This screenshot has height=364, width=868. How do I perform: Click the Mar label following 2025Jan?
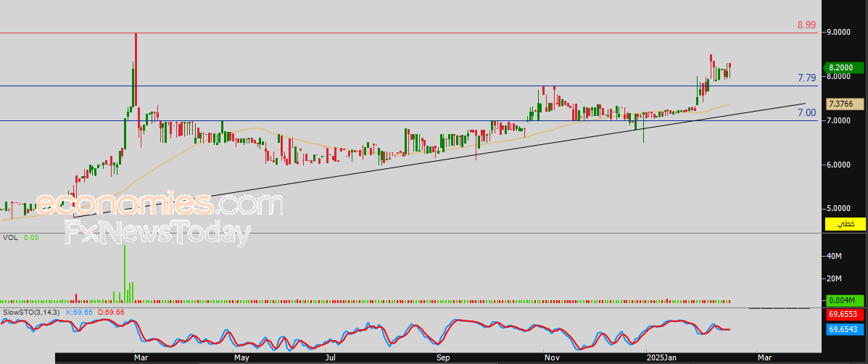click(x=764, y=358)
